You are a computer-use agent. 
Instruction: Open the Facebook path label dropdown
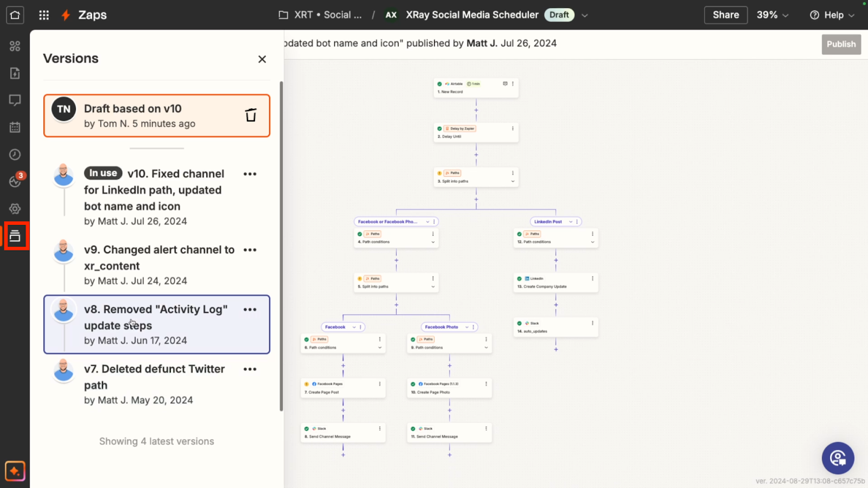[x=354, y=327]
